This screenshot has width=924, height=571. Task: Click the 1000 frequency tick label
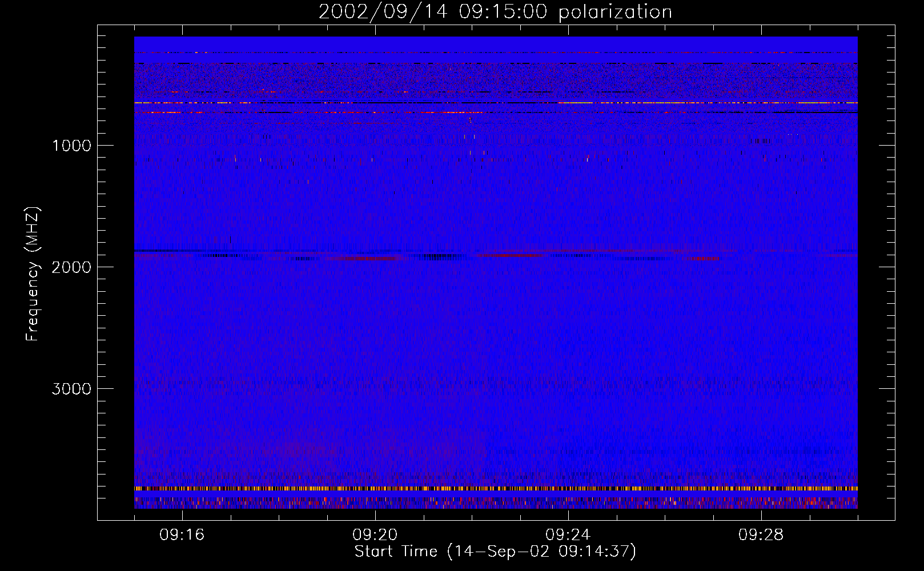[72, 146]
